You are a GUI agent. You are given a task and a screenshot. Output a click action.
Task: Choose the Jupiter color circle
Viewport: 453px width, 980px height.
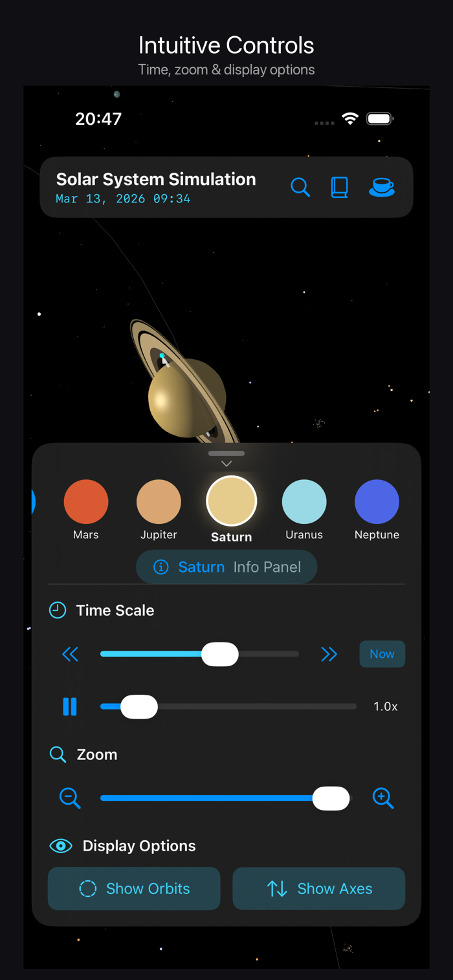coord(159,502)
